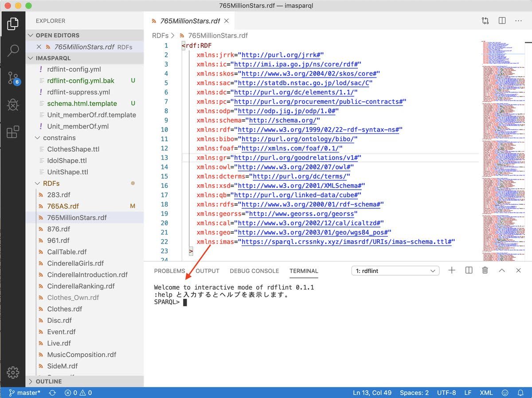Open the Manage gear at the sidebar bottom
532x398 pixels.
(13, 372)
